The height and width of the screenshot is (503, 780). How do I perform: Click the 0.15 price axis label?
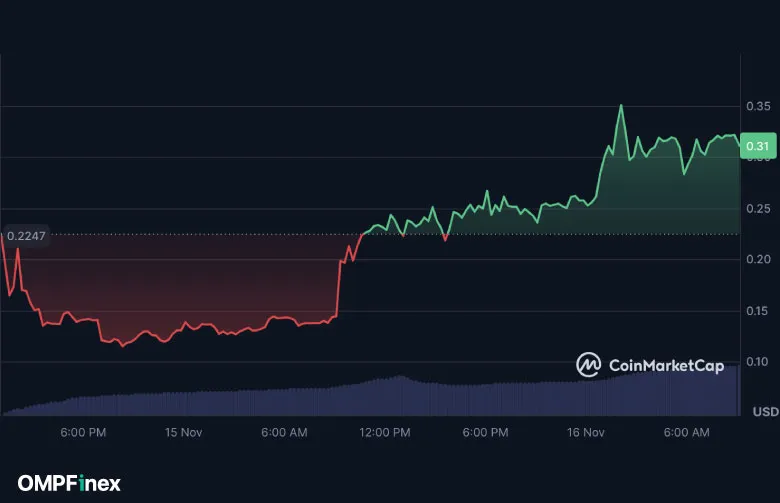click(x=757, y=311)
